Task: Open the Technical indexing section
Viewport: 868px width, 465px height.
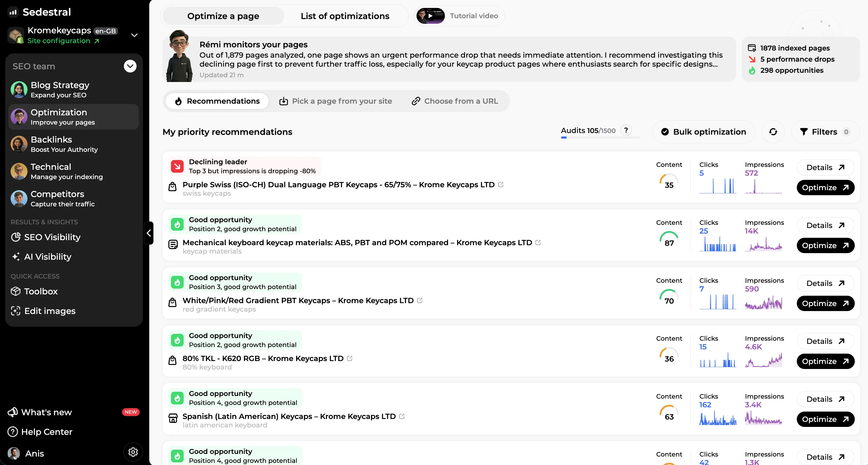Action: [x=74, y=171]
